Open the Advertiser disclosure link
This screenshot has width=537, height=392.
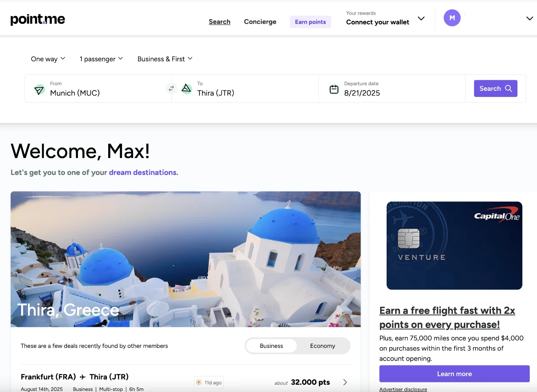click(403, 389)
